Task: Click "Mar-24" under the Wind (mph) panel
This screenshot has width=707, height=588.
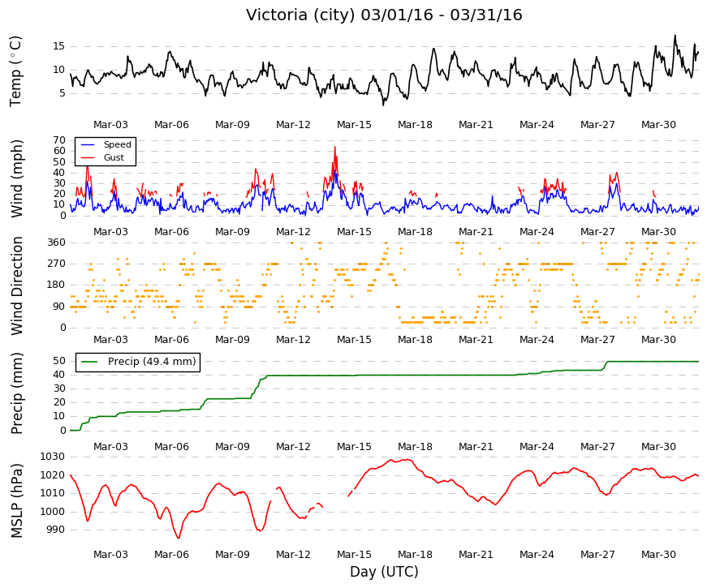Action: click(x=537, y=232)
